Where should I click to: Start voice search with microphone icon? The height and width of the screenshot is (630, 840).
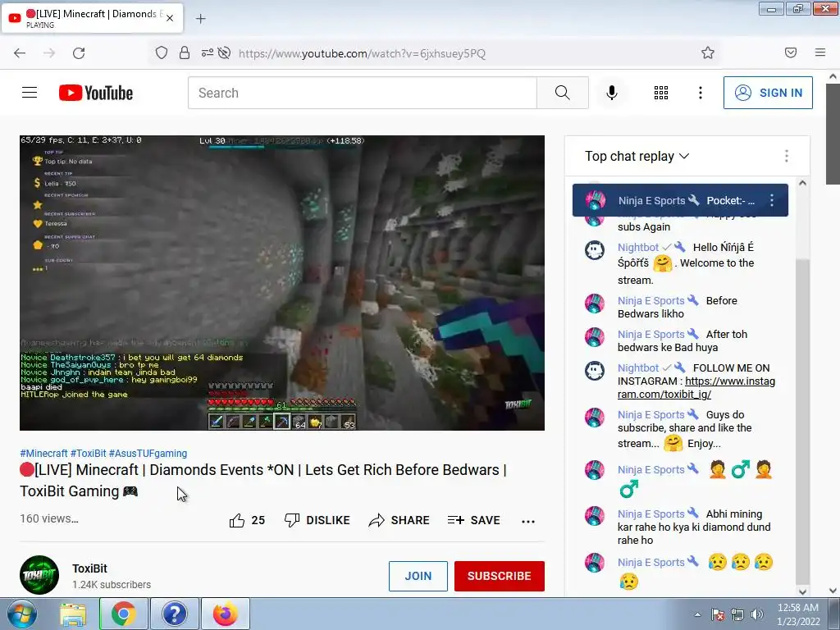coord(612,93)
